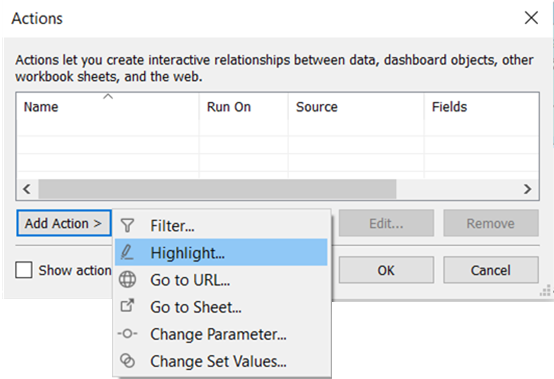Click the overlapping circles set icon
The image size is (554, 379).
(127, 361)
